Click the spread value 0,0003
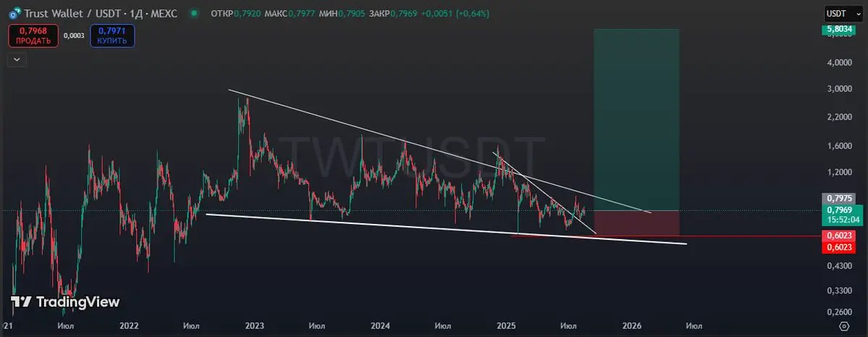This screenshot has width=868, height=337. (x=74, y=36)
